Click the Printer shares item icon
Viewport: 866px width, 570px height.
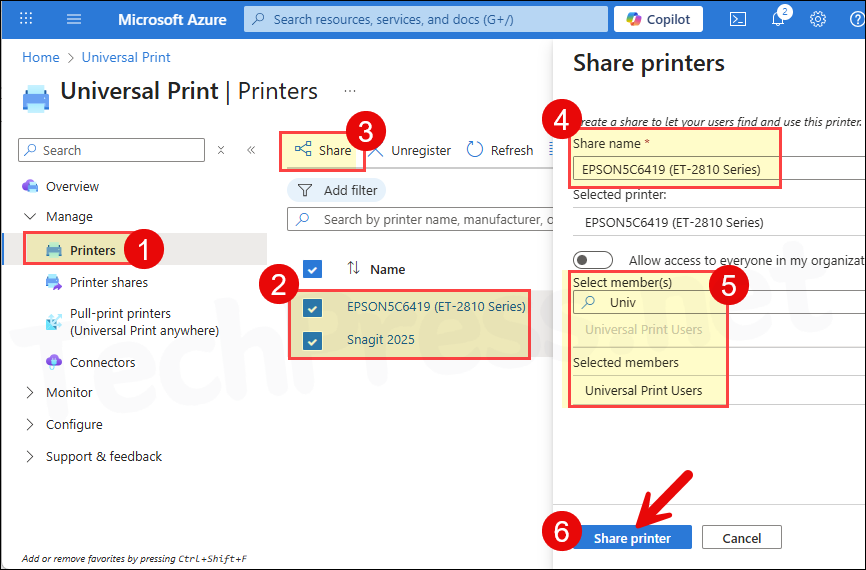click(x=54, y=282)
